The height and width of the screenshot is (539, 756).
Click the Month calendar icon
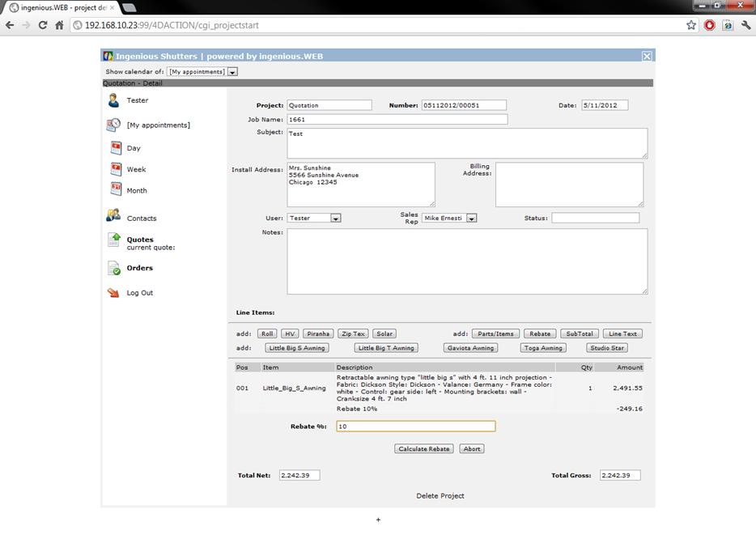[116, 190]
